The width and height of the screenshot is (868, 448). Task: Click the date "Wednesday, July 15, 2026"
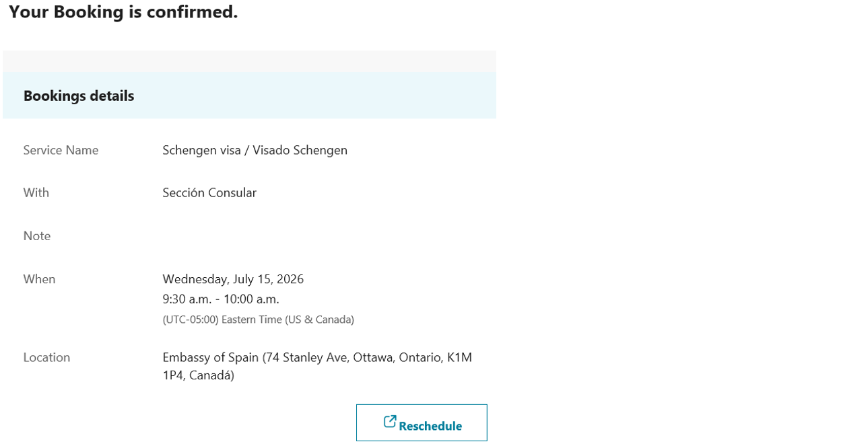(x=233, y=279)
